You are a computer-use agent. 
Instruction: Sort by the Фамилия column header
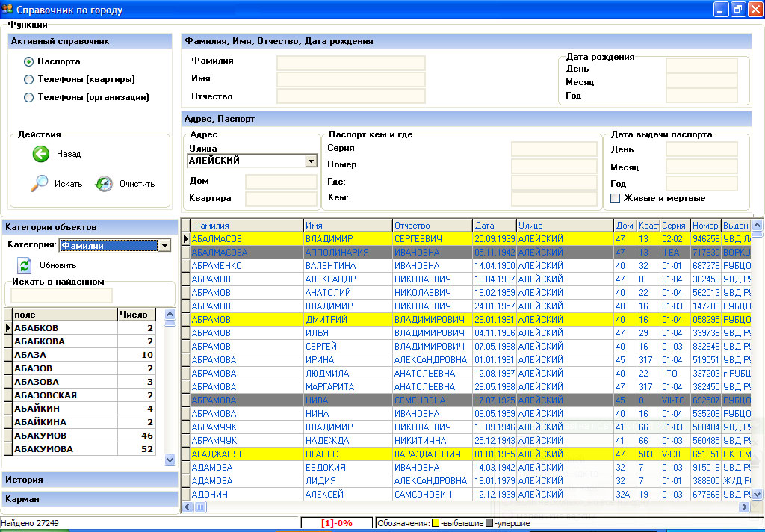tap(246, 225)
